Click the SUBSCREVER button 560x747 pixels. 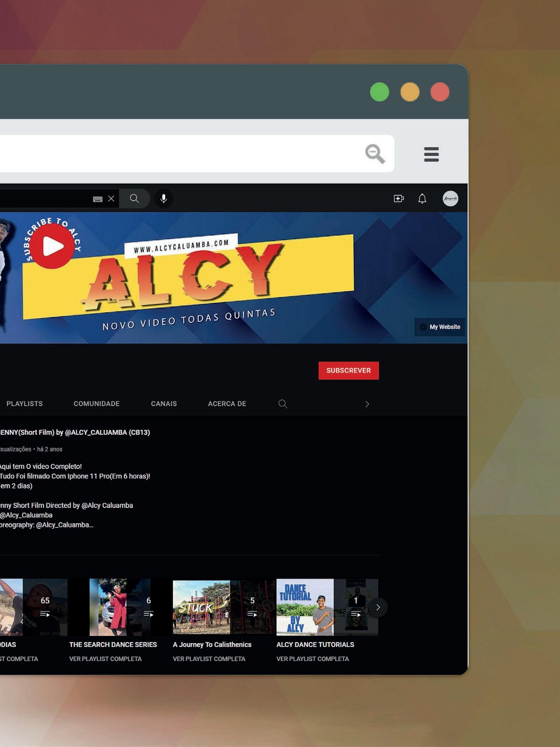(349, 370)
